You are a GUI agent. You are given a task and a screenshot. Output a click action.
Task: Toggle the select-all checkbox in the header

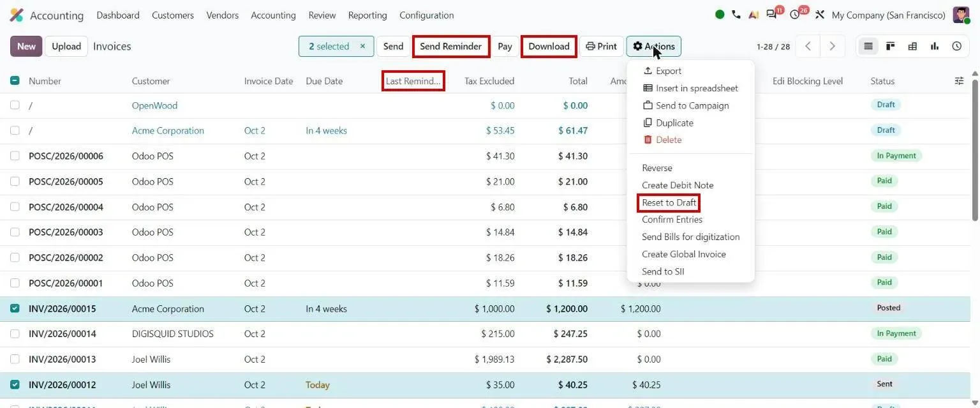point(15,81)
